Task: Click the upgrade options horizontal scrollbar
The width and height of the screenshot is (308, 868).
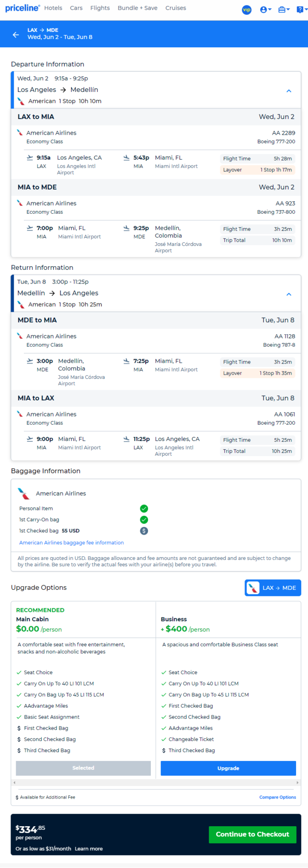Action: pos(156,782)
